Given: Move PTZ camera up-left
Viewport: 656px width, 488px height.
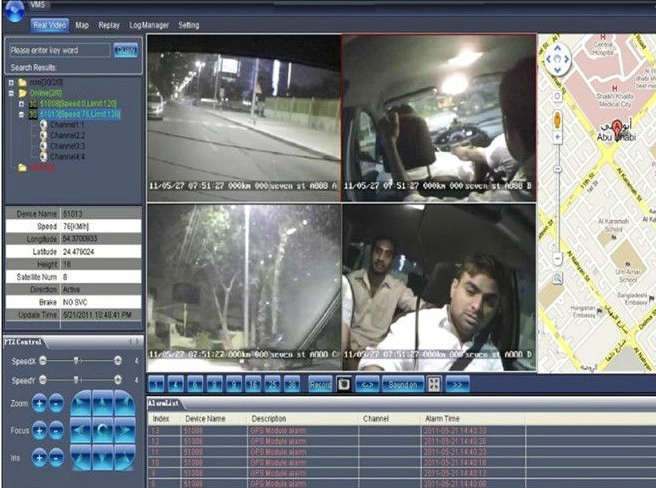Looking at the screenshot, I should [81, 403].
